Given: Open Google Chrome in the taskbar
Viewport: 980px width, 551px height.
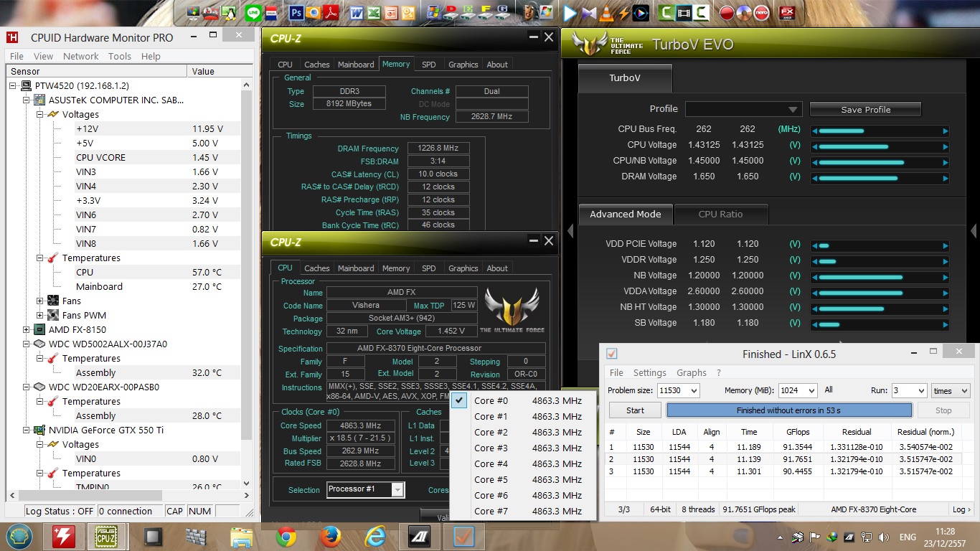Looking at the screenshot, I should click(286, 536).
